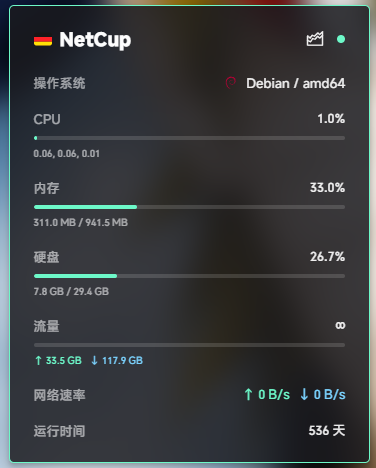Click the German flag icon
This screenshot has height=468, width=376.
coord(43,41)
